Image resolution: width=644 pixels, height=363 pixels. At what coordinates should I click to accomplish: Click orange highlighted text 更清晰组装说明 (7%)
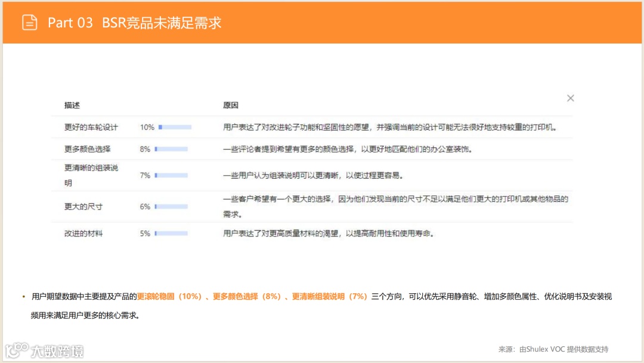[329, 296]
